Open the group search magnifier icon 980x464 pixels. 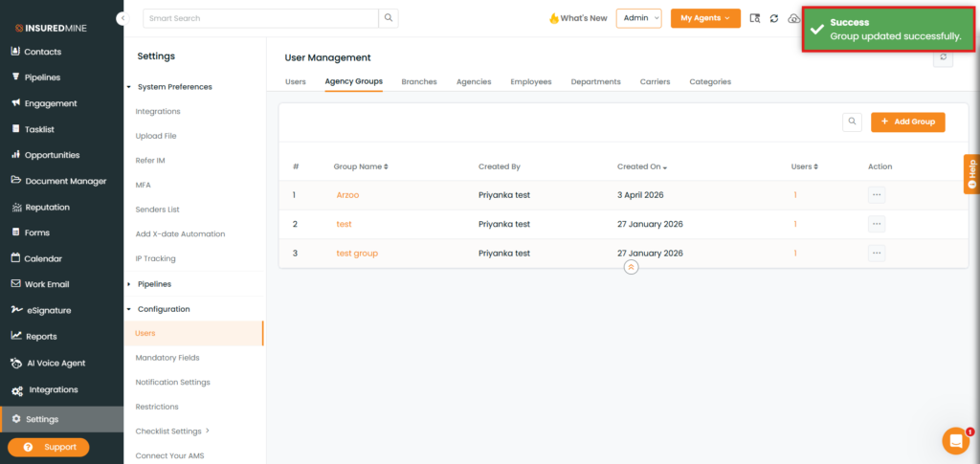tap(852, 122)
